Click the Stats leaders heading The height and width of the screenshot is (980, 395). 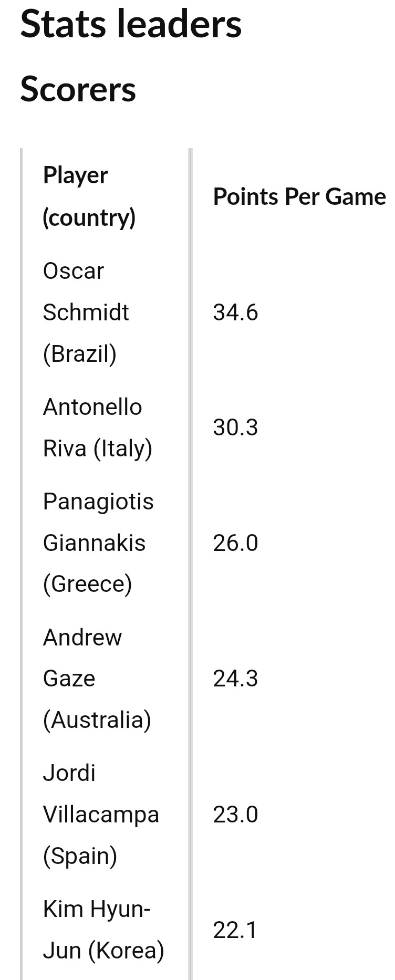tap(131, 24)
